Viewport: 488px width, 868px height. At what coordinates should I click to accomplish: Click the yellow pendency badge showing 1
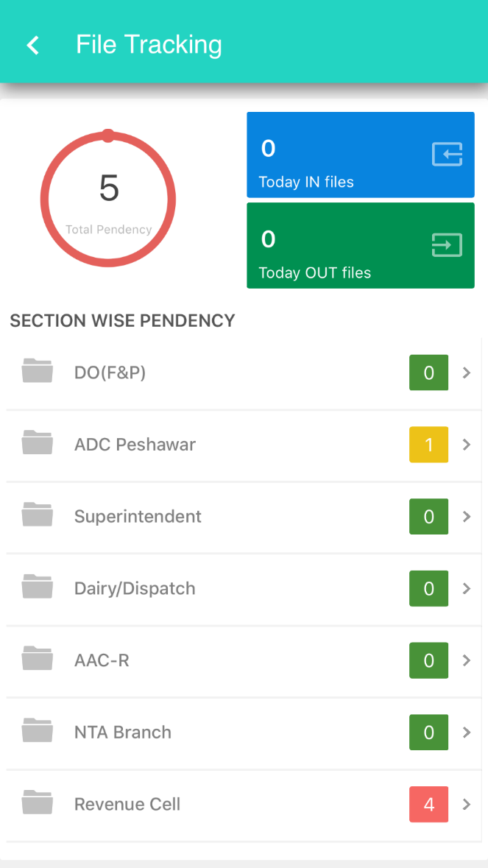pos(428,445)
